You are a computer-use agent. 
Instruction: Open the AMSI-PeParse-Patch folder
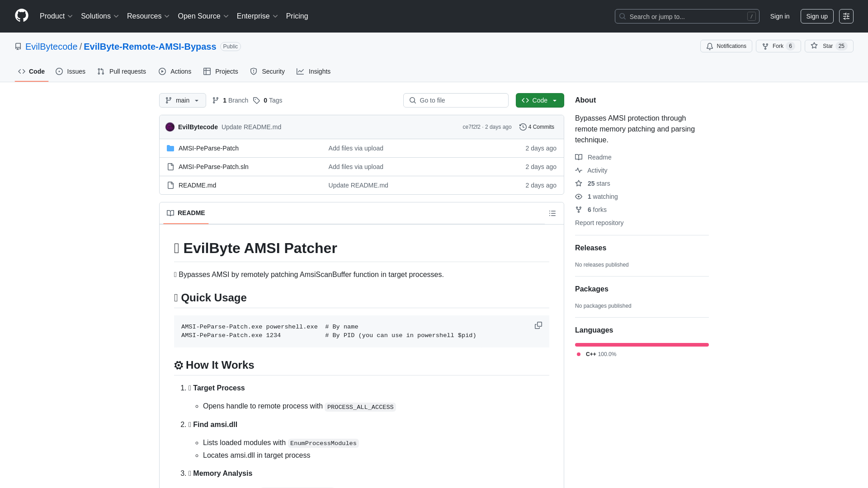pyautogui.click(x=208, y=148)
